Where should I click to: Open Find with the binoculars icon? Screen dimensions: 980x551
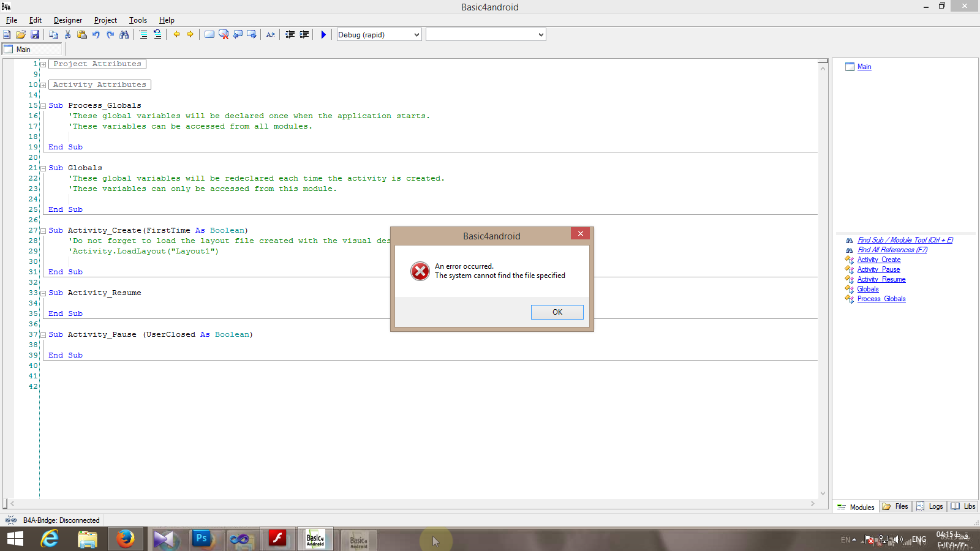pos(124,35)
